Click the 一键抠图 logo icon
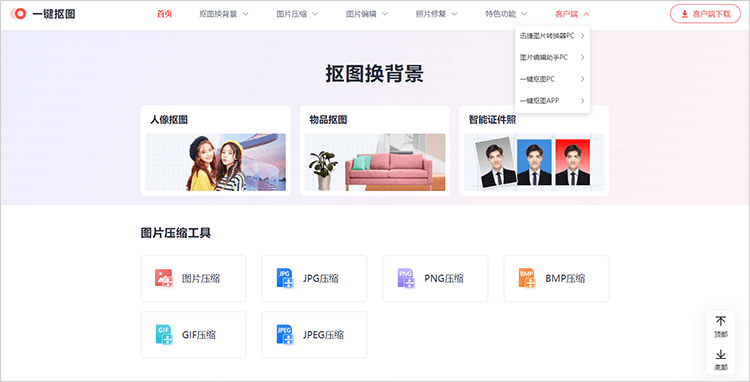The width and height of the screenshot is (750, 382). (18, 14)
